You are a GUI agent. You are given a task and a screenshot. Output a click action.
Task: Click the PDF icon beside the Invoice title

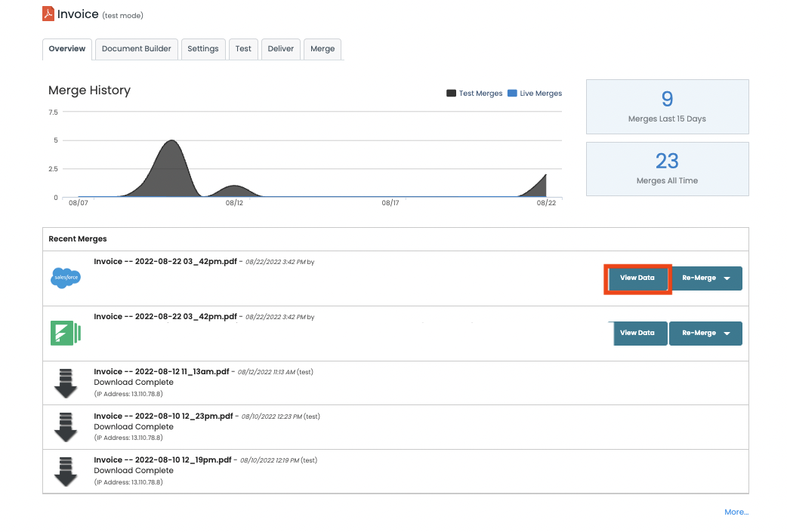48,14
